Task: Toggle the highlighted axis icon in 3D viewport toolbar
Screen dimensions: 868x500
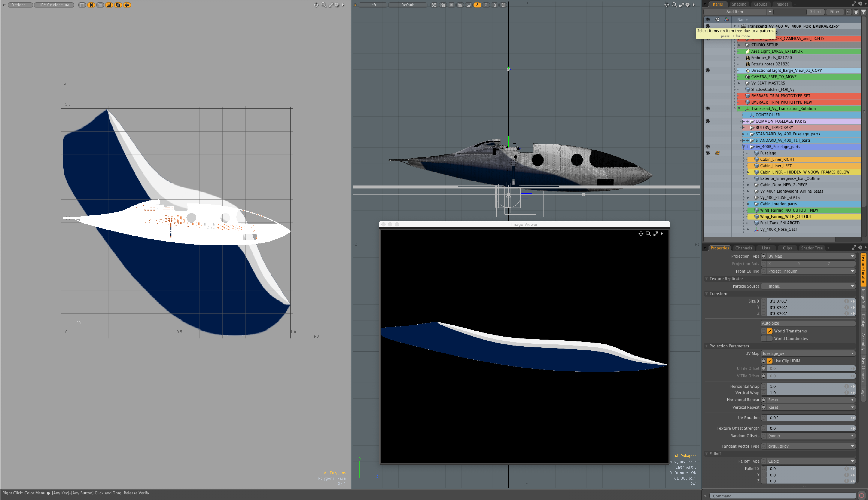Action: click(x=477, y=5)
